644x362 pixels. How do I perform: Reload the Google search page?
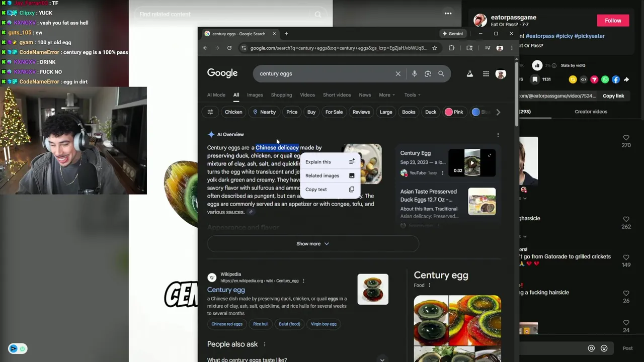[229, 48]
